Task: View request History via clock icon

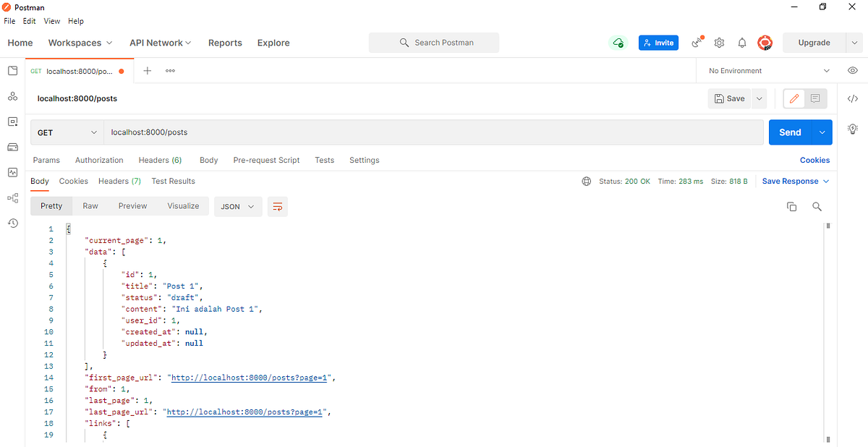Action: tap(12, 223)
